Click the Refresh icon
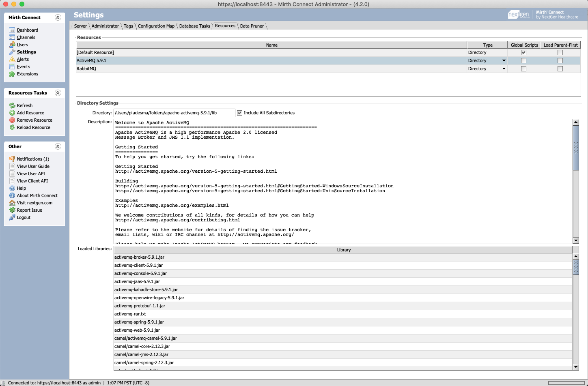This screenshot has height=386, width=588. 12,105
